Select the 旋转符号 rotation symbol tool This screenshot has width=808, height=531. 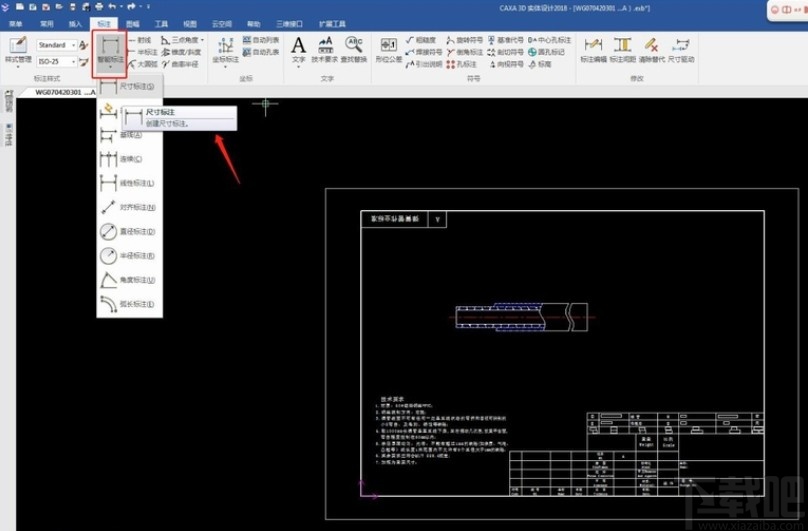point(464,40)
